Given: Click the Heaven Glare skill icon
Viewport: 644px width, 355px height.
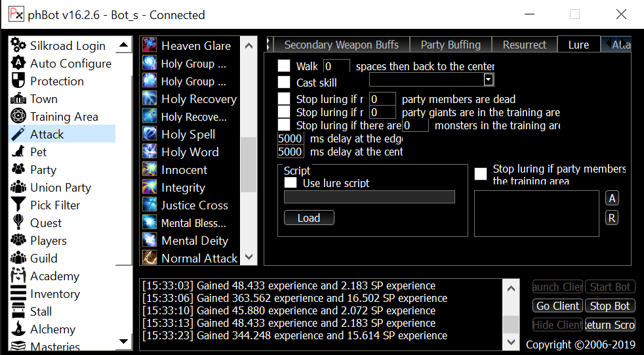Looking at the screenshot, I should tap(150, 45).
